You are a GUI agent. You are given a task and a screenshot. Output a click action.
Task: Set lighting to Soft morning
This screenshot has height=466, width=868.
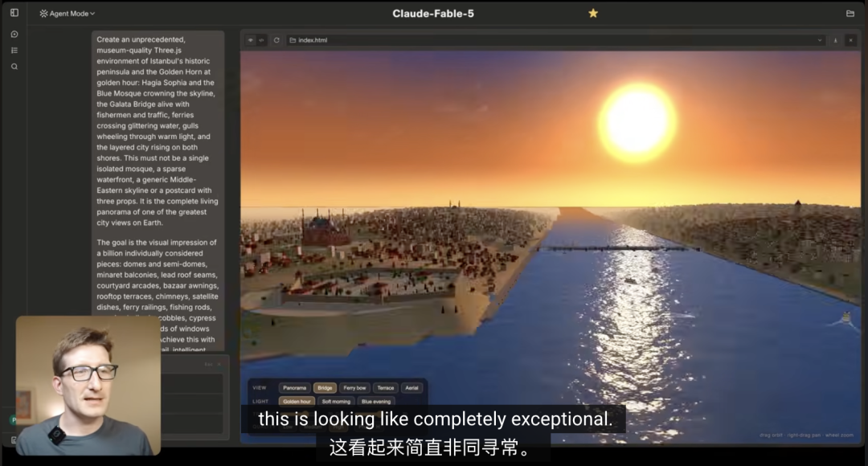336,402
